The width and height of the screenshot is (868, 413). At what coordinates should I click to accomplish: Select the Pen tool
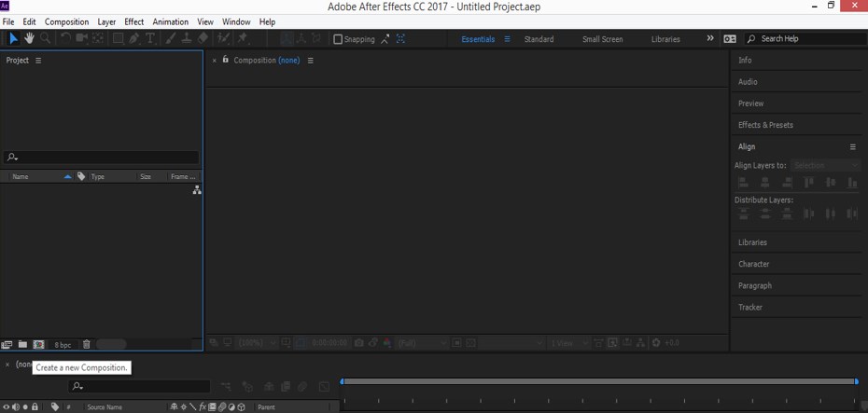click(134, 38)
